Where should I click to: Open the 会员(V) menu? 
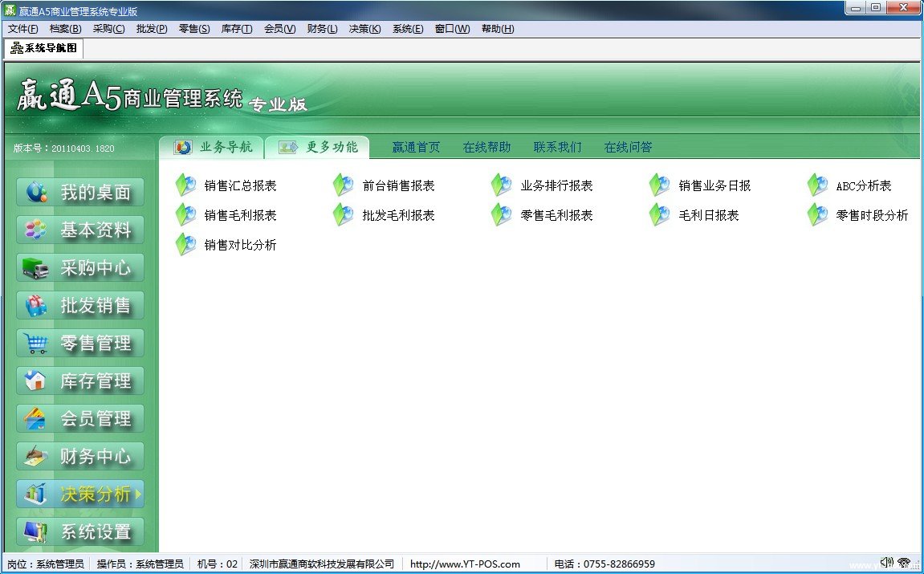pyautogui.click(x=280, y=28)
